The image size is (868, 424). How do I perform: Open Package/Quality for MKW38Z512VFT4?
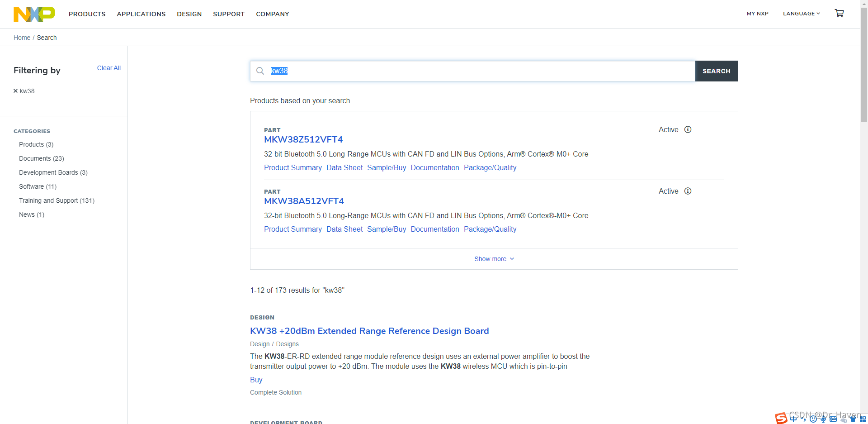[x=490, y=167]
